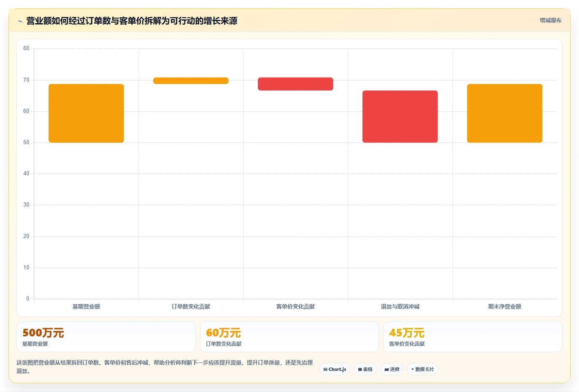Open the 45万元 客单价变化贡献 data card
Screen dimensions: 579x392
pyautogui.click(x=473, y=337)
